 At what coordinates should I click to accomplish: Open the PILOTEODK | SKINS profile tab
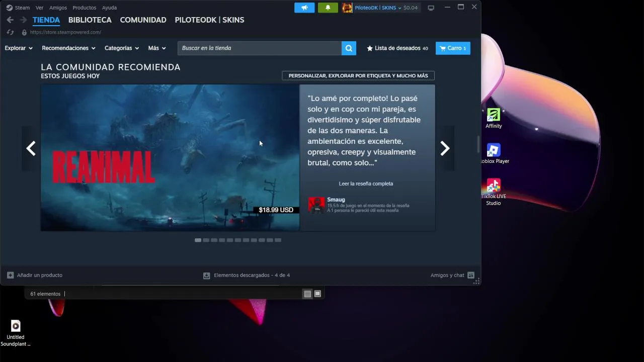pos(209,20)
